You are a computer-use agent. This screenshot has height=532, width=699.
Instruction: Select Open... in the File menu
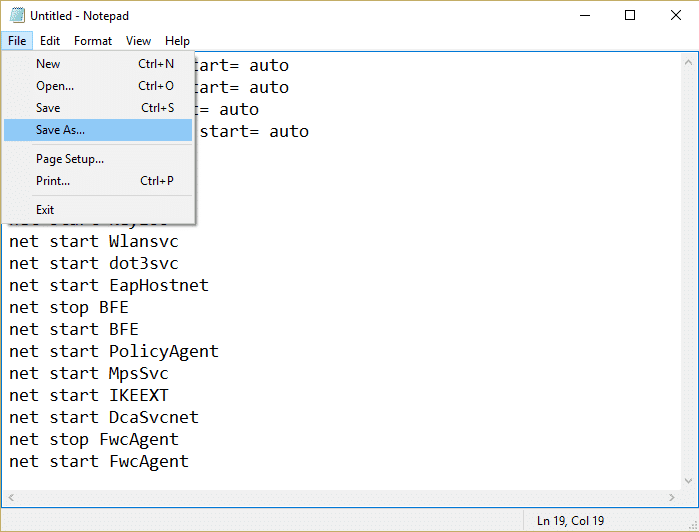pos(55,86)
